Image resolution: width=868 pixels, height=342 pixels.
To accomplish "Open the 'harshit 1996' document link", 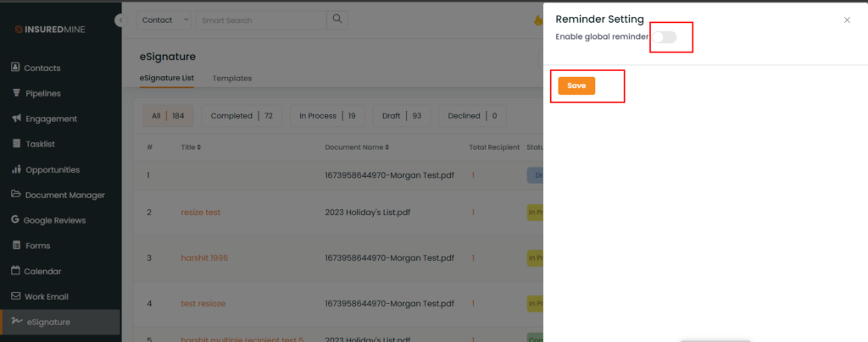I will 204,258.
